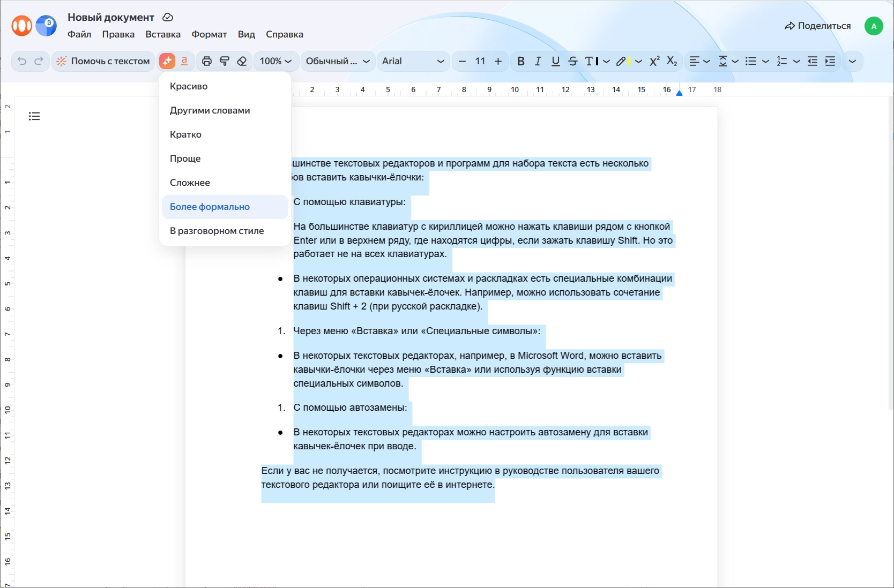The width and height of the screenshot is (894, 588).
Task: Decrease font size with minus button
Action: pos(462,61)
